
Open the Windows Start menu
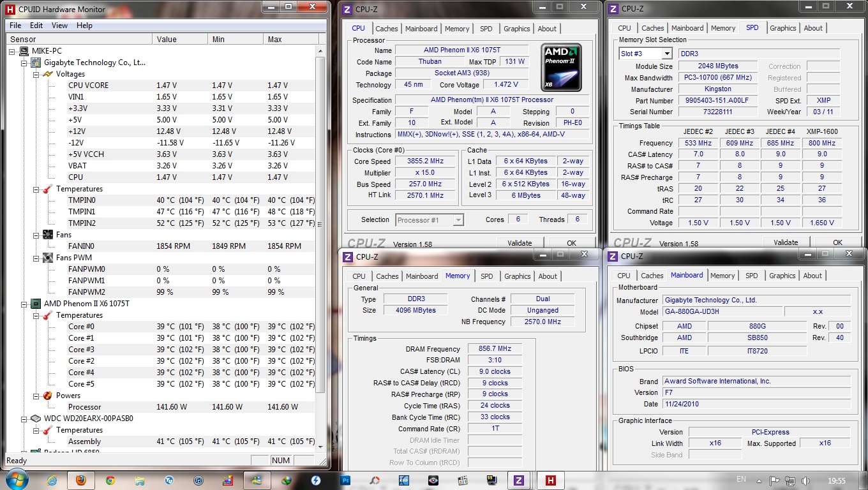[x=15, y=480]
